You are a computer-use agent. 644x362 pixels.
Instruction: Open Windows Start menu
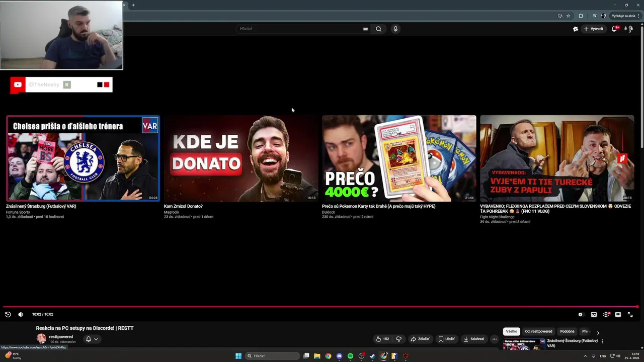(238, 356)
